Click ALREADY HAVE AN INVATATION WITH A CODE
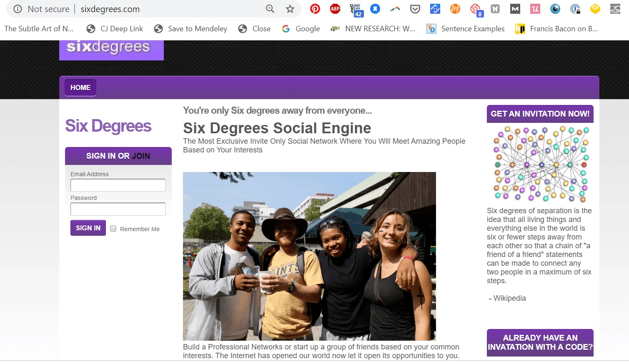This screenshot has width=629, height=364. pos(540,342)
